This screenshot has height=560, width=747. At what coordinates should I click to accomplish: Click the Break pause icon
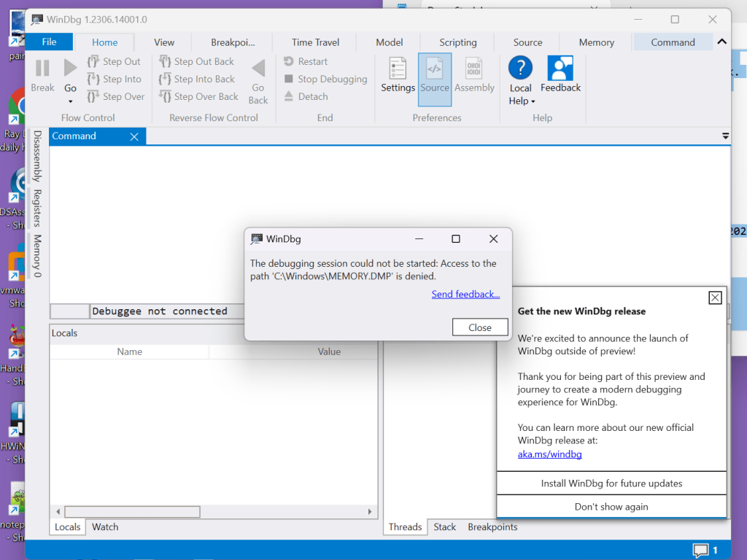point(42,68)
